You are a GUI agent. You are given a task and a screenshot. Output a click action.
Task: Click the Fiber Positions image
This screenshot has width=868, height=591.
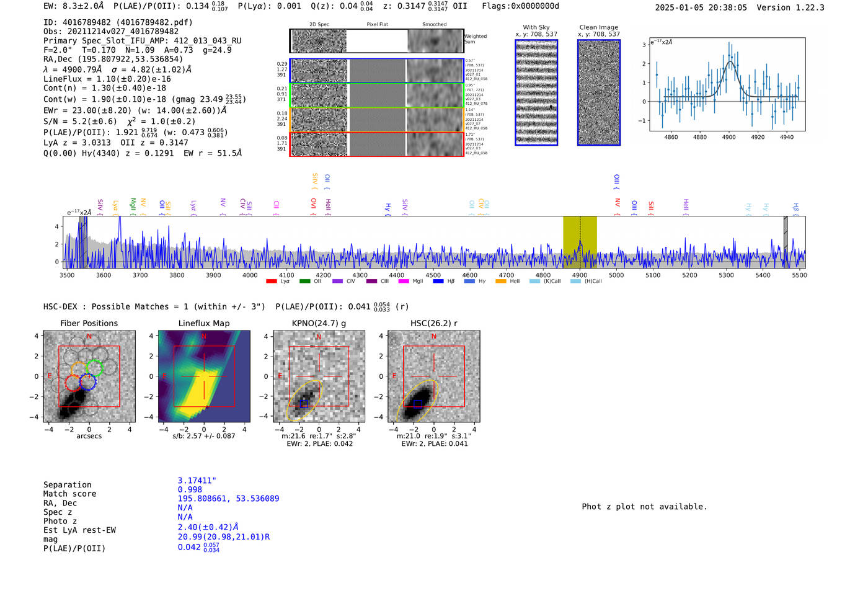pos(89,376)
